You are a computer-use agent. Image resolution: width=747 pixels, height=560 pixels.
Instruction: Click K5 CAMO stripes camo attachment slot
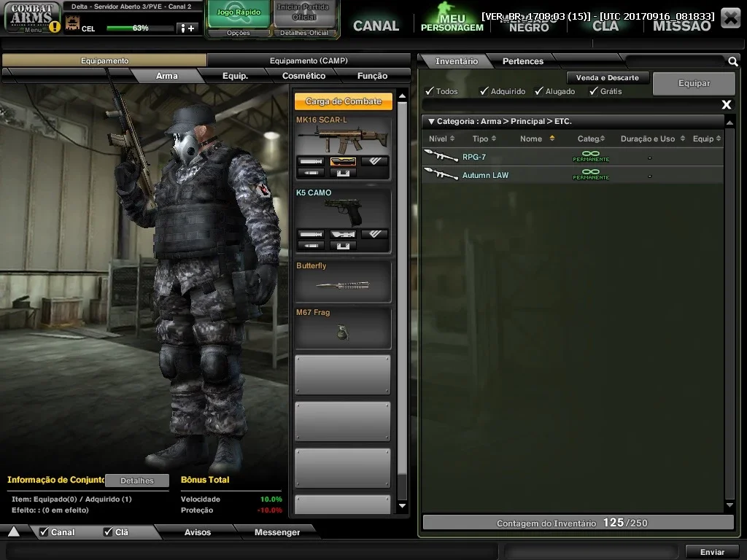374,234
